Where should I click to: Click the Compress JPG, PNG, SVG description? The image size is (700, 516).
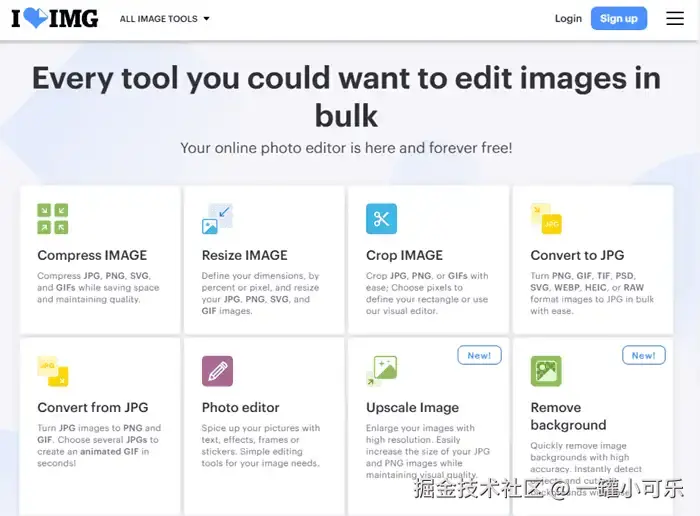(x=98, y=287)
